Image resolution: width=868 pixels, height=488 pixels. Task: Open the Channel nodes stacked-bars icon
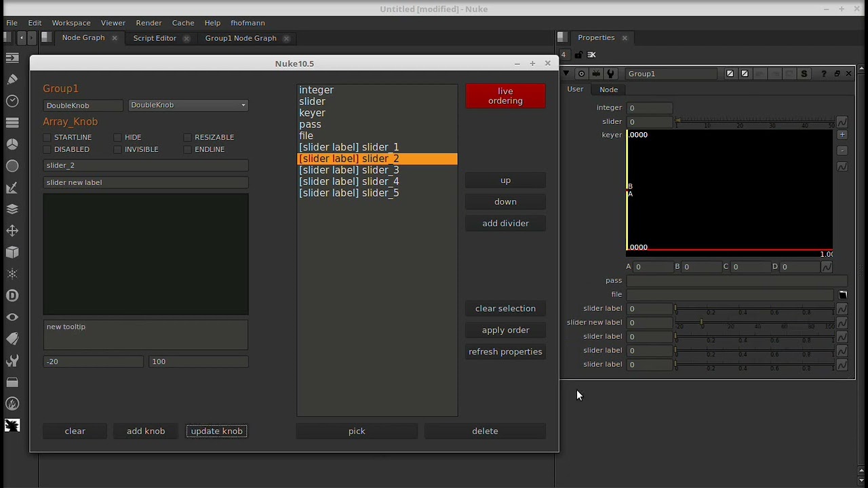12,123
